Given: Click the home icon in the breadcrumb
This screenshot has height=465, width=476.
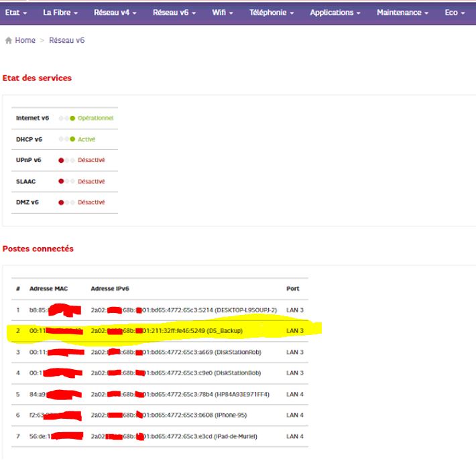Looking at the screenshot, I should tap(9, 41).
